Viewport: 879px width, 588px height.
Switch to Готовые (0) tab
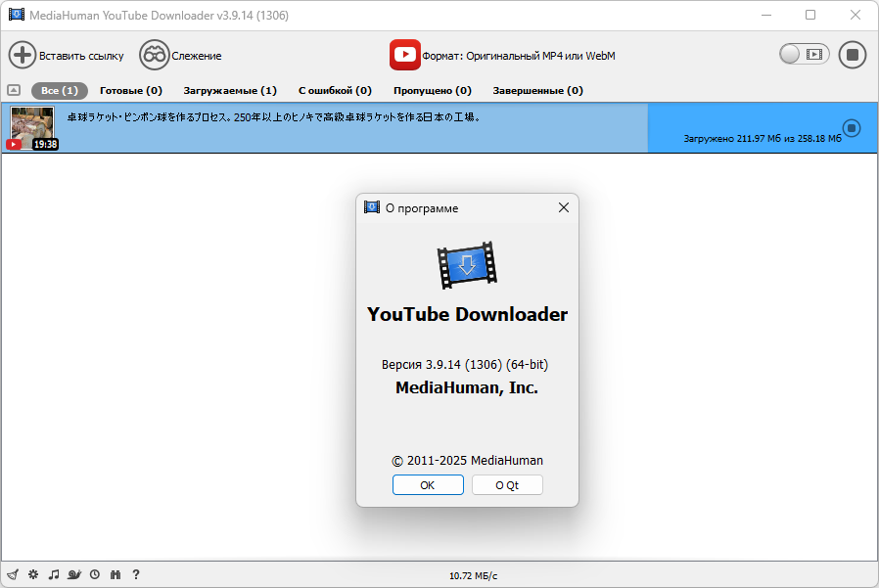click(131, 91)
